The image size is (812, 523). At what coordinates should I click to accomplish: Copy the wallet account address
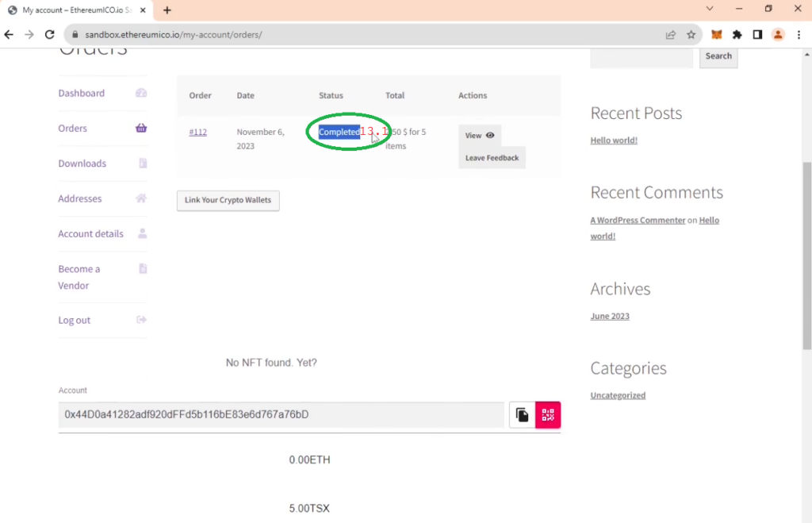522,415
